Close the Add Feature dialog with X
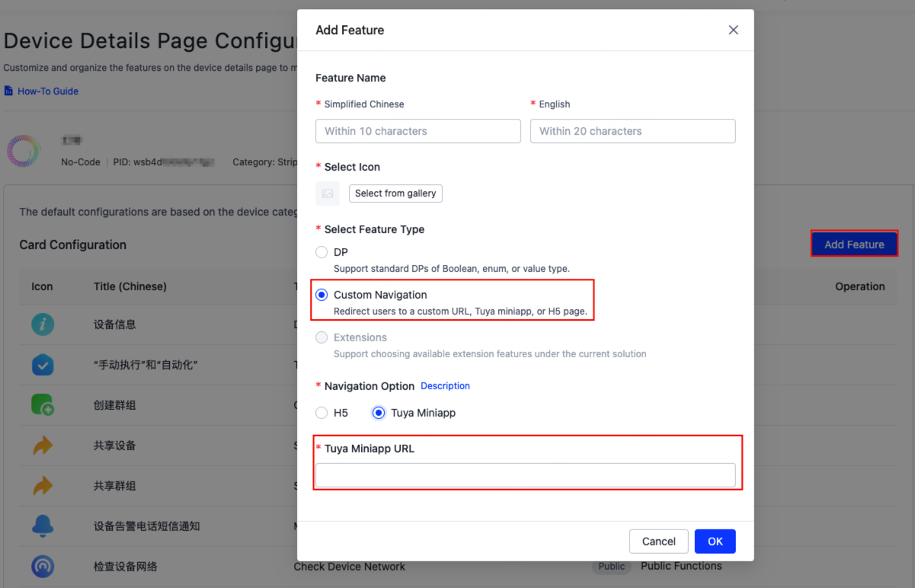915x588 pixels. point(733,30)
